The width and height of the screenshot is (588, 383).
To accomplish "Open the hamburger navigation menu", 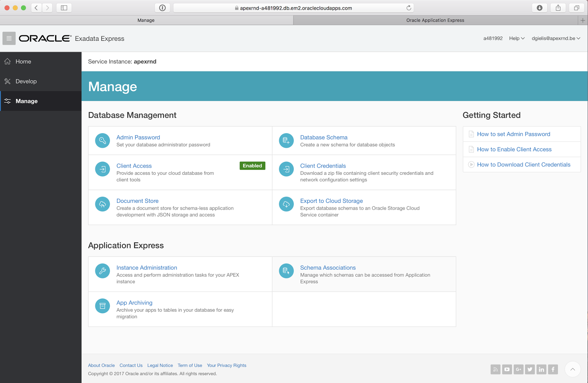I will point(8,38).
